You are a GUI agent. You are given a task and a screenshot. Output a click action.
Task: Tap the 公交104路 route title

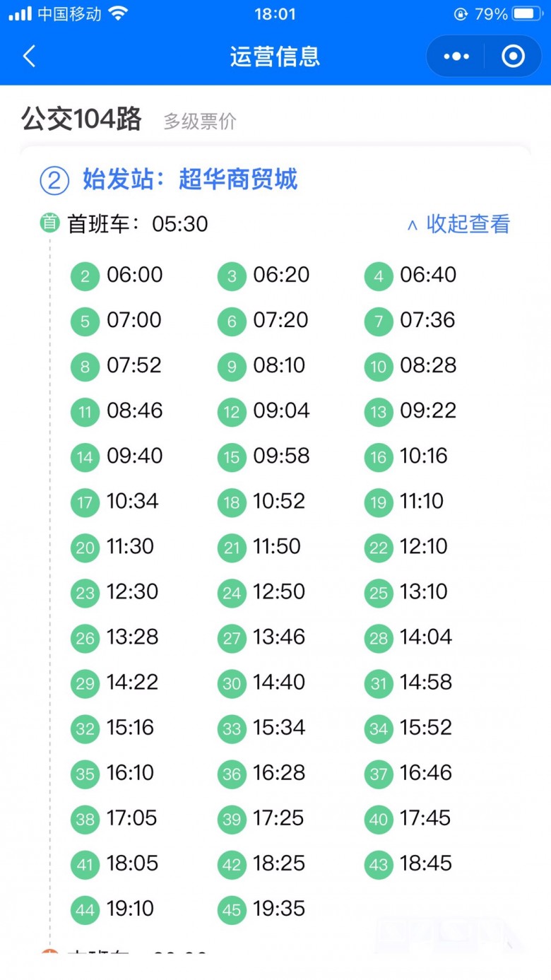[x=82, y=119]
